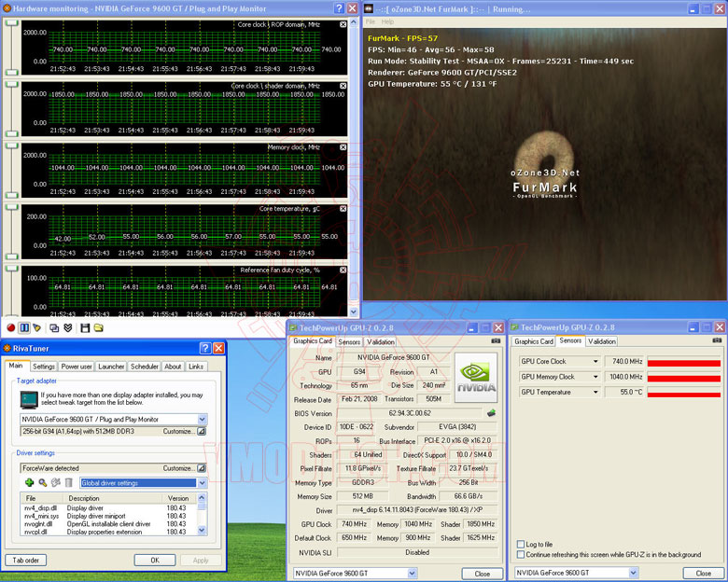Viewport: 728px width, 582px height.
Task: Click the help question button in Hardware monitoring title
Action: pos(340,7)
